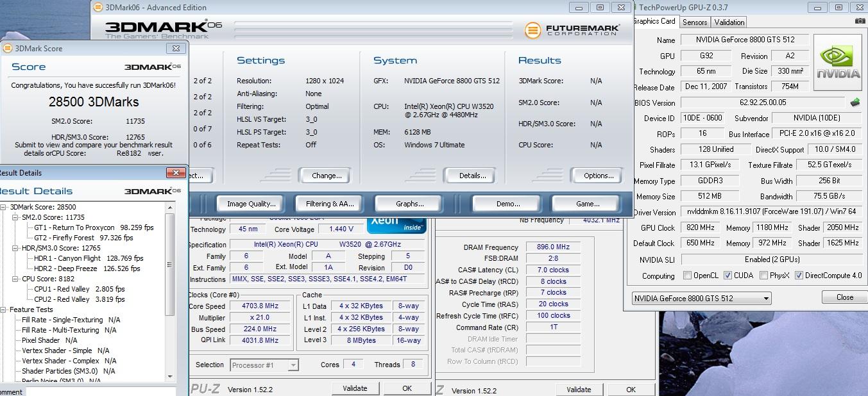The width and height of the screenshot is (868, 396).
Task: Open the GeForce 8800 GTS 512 GPU dropdown
Action: click(x=701, y=298)
